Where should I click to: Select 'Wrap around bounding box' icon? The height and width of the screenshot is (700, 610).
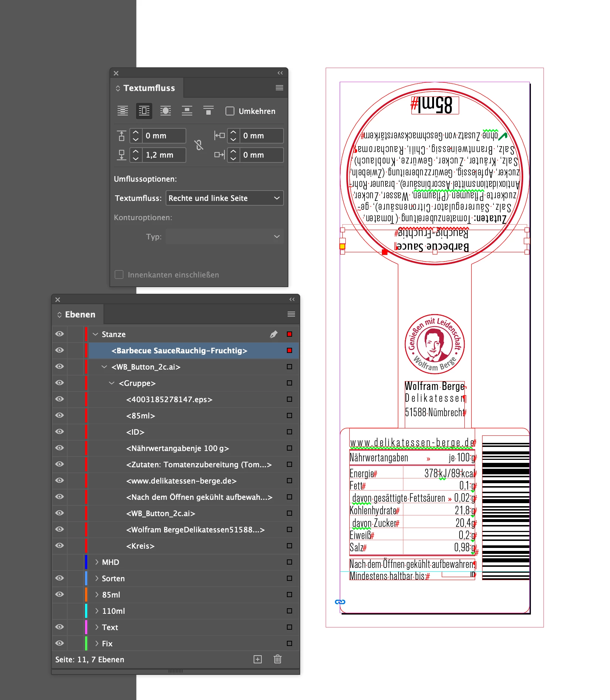point(144,111)
